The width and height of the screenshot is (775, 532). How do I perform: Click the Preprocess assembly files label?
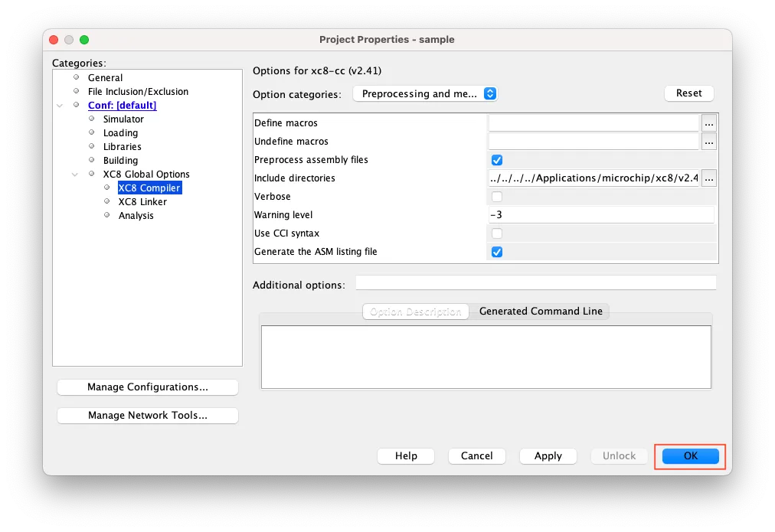pos(311,160)
